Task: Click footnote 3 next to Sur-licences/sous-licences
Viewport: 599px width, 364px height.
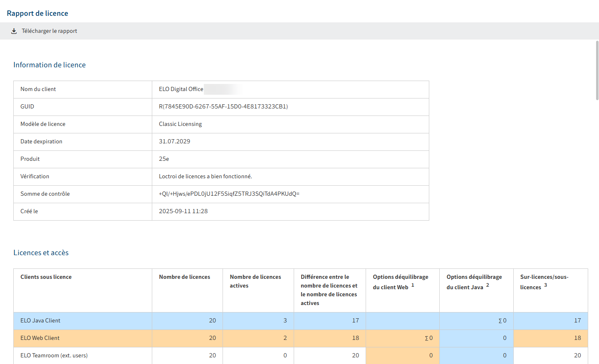Action: 545,285
